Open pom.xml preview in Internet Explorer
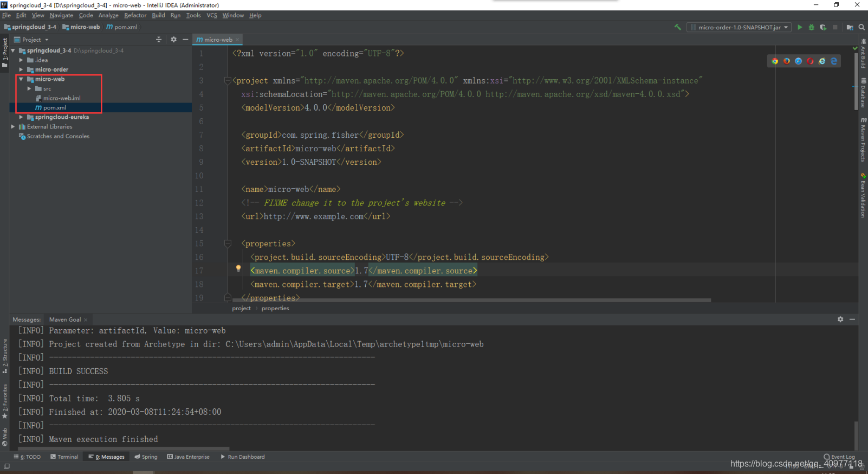This screenshot has height=474, width=868. pyautogui.click(x=822, y=61)
